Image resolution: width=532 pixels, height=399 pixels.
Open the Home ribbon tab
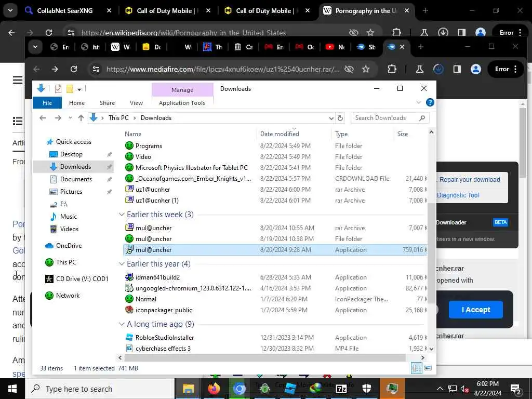click(77, 103)
